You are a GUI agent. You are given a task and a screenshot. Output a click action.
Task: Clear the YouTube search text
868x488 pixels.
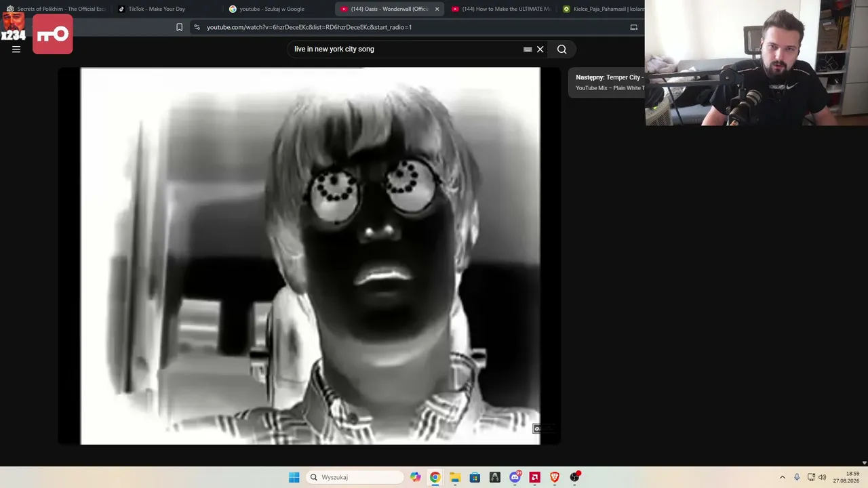pyautogui.click(x=540, y=49)
